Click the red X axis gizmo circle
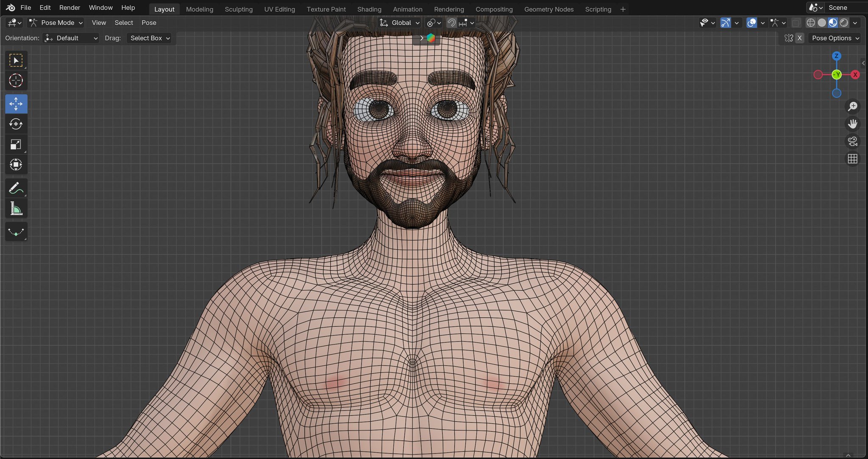The width and height of the screenshot is (868, 459). click(x=855, y=75)
